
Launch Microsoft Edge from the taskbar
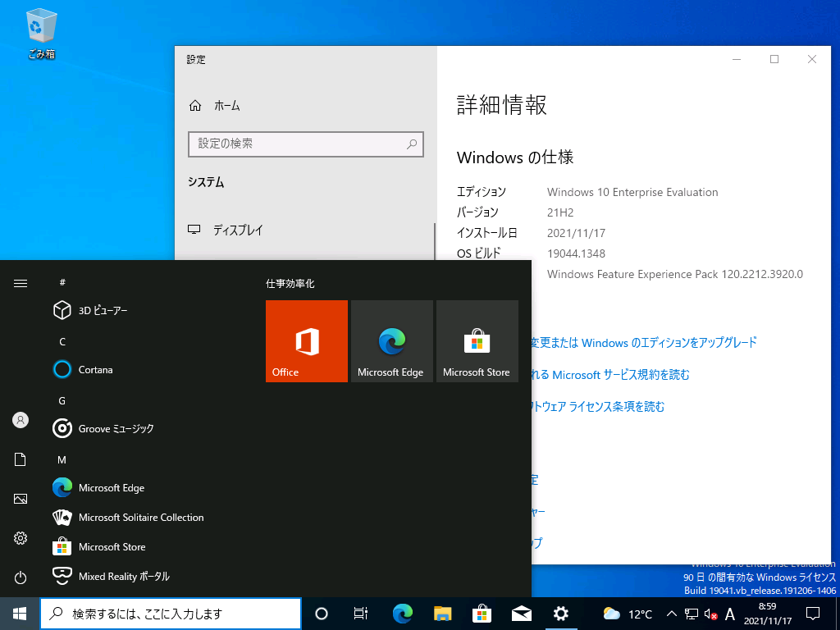click(x=401, y=614)
